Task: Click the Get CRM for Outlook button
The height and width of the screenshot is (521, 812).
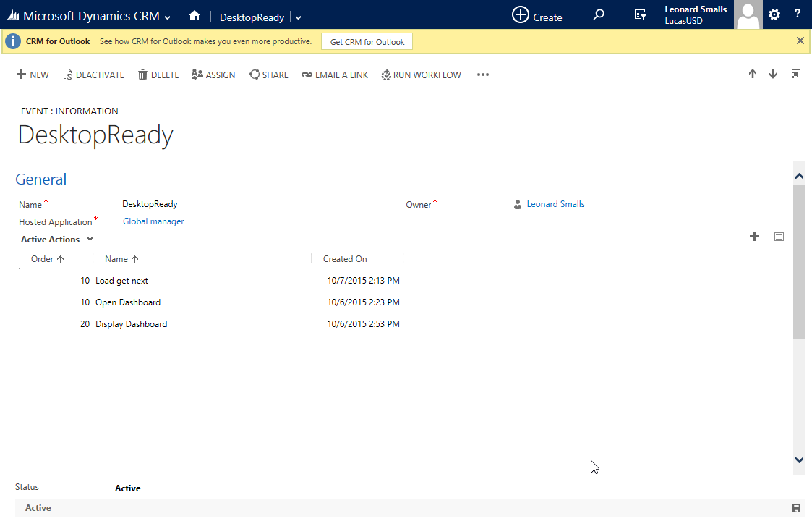Action: click(x=367, y=41)
